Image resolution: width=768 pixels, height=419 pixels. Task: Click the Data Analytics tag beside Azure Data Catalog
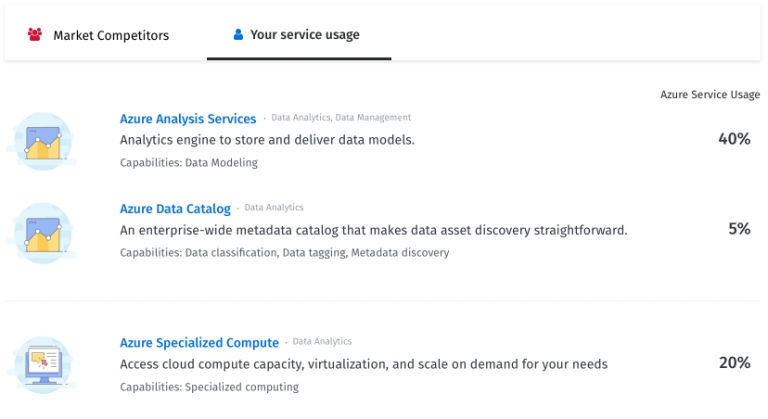click(274, 208)
